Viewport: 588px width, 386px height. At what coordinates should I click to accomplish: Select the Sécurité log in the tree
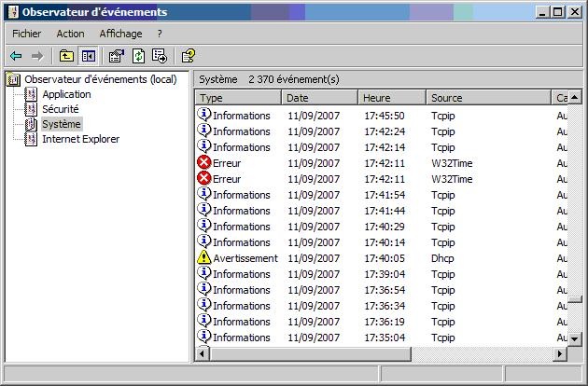pos(60,109)
